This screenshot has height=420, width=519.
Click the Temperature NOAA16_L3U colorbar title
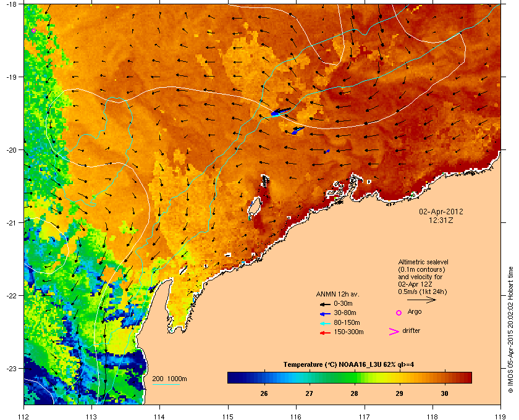tap(348, 365)
